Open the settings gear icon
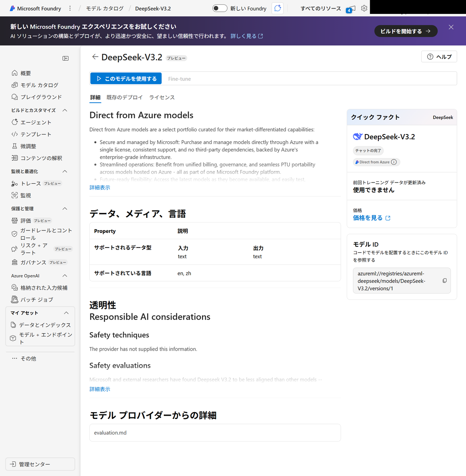This screenshot has height=476, width=466. (364, 8)
